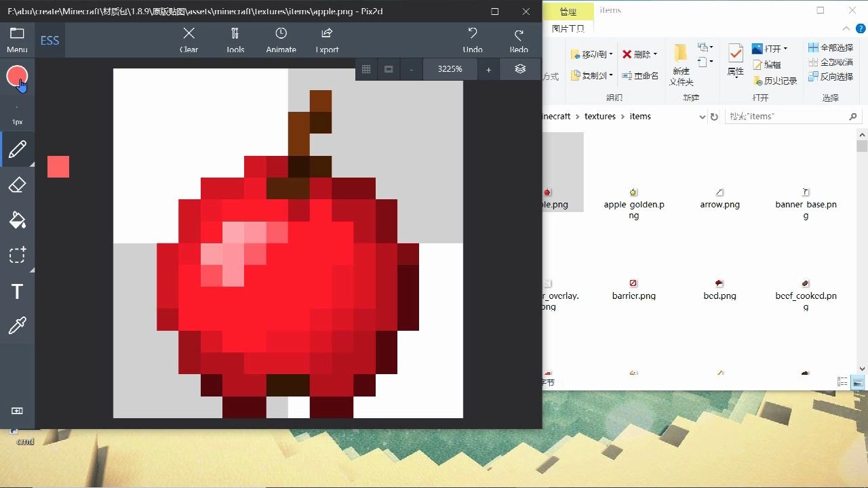Click the collapse sidebar icon at the bottom of the toolbar
The image size is (868, 488).
point(17,411)
